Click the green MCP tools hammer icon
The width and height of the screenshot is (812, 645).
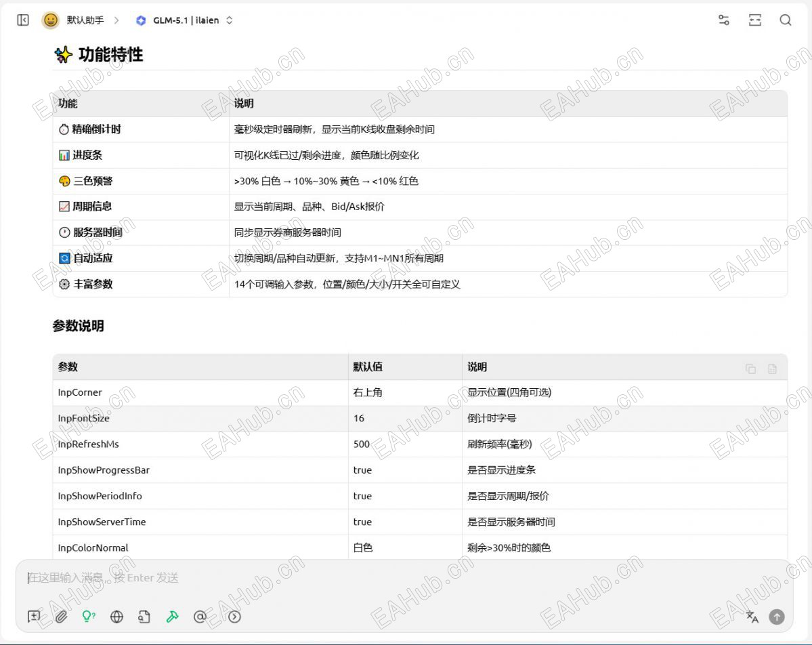(172, 617)
